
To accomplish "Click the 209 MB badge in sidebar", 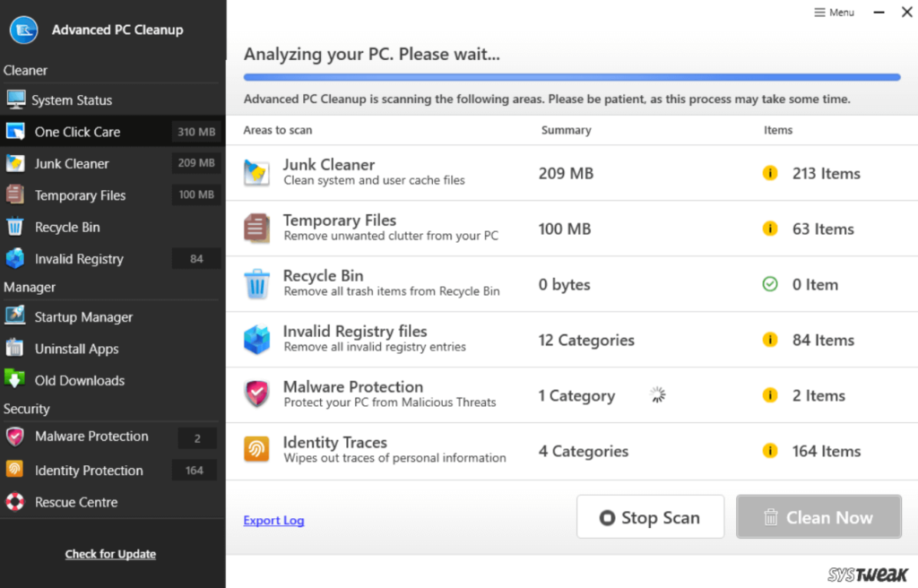I will pyautogui.click(x=196, y=163).
